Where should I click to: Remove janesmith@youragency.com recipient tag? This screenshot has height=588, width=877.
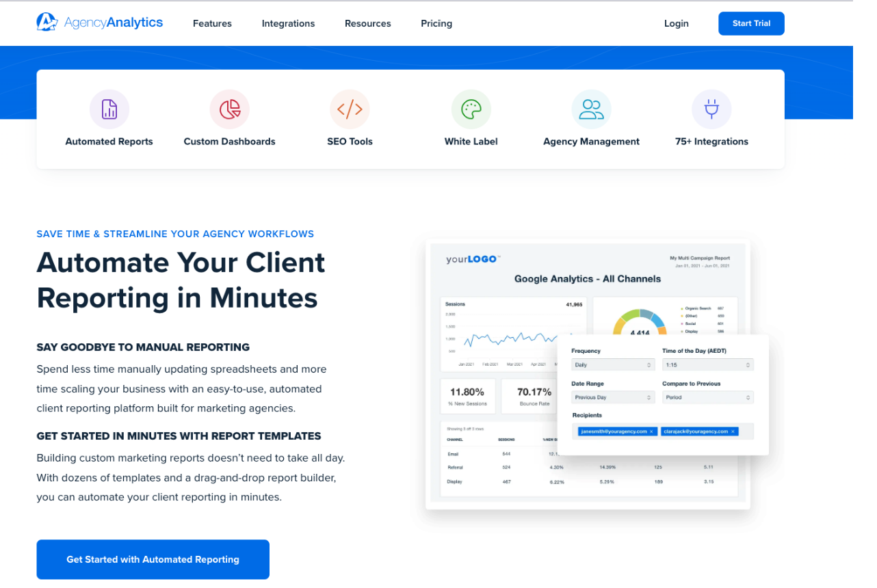pos(652,431)
